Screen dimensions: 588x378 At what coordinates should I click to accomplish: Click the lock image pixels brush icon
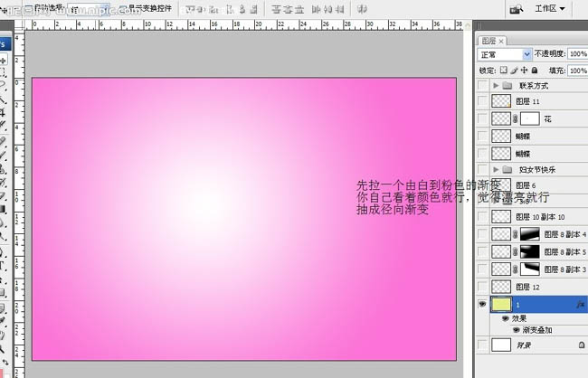pyautogui.click(x=514, y=71)
